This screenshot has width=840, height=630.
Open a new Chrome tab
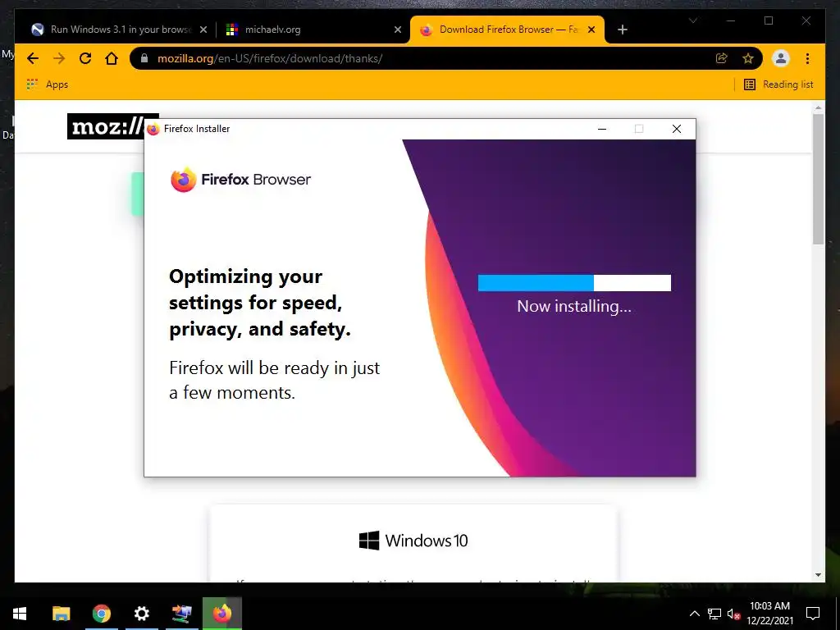pos(622,30)
